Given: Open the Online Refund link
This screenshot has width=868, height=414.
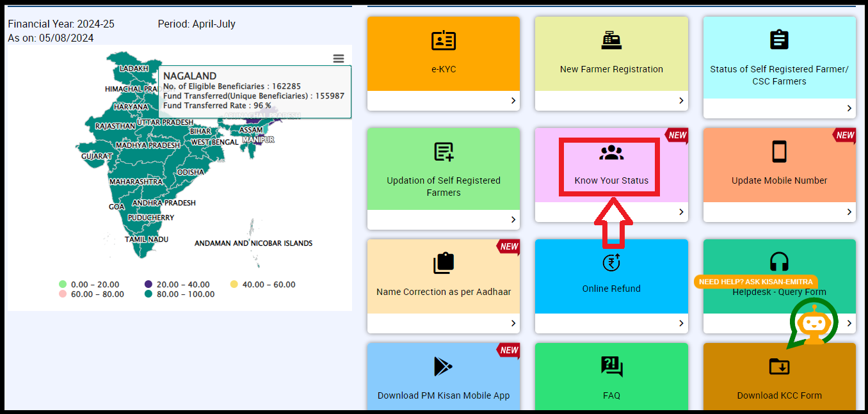Looking at the screenshot, I should pos(611,289).
